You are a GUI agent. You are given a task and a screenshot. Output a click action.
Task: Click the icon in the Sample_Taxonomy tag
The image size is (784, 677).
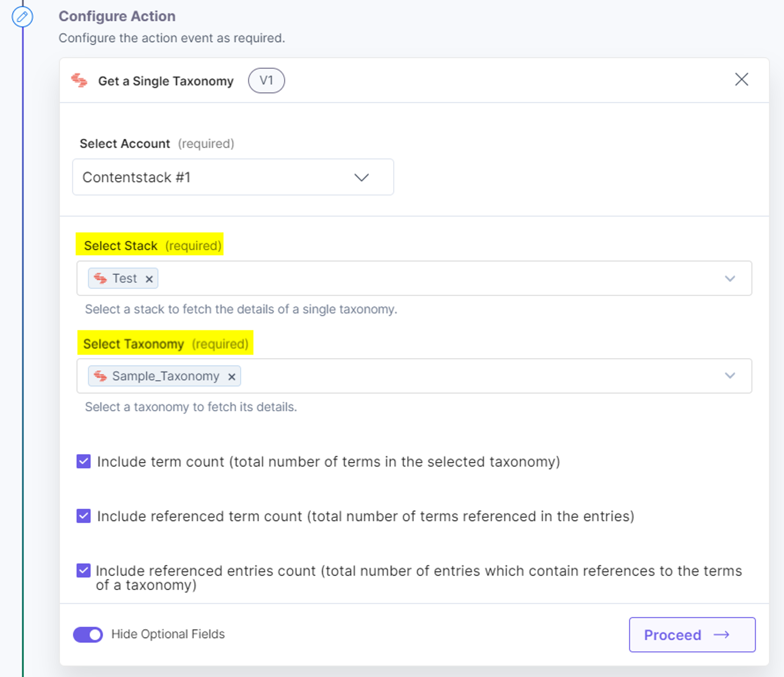[100, 376]
